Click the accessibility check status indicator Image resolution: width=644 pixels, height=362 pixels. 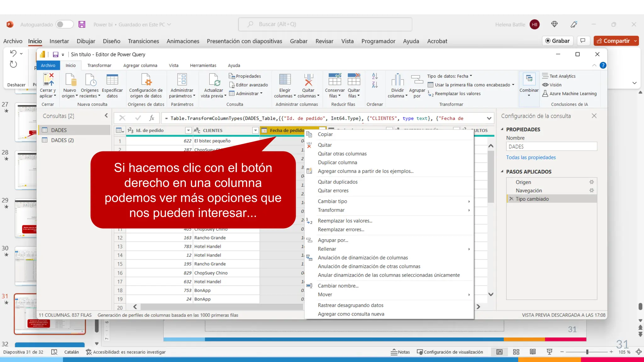pos(126,352)
